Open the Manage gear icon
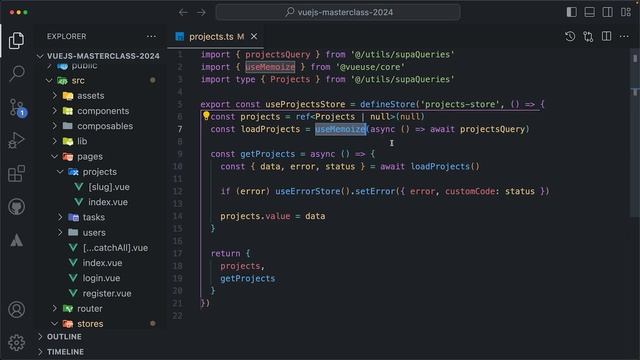This screenshot has height=360, width=640. pyautogui.click(x=16, y=343)
